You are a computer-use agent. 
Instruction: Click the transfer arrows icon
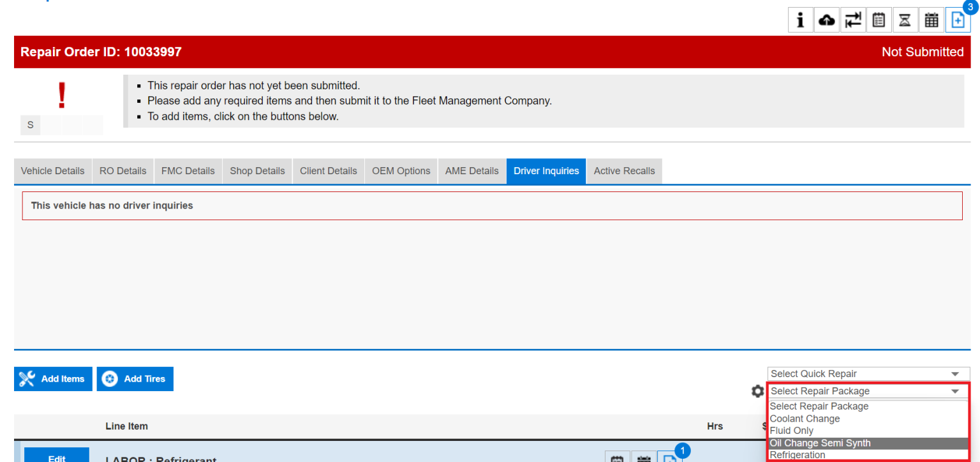coord(852,20)
